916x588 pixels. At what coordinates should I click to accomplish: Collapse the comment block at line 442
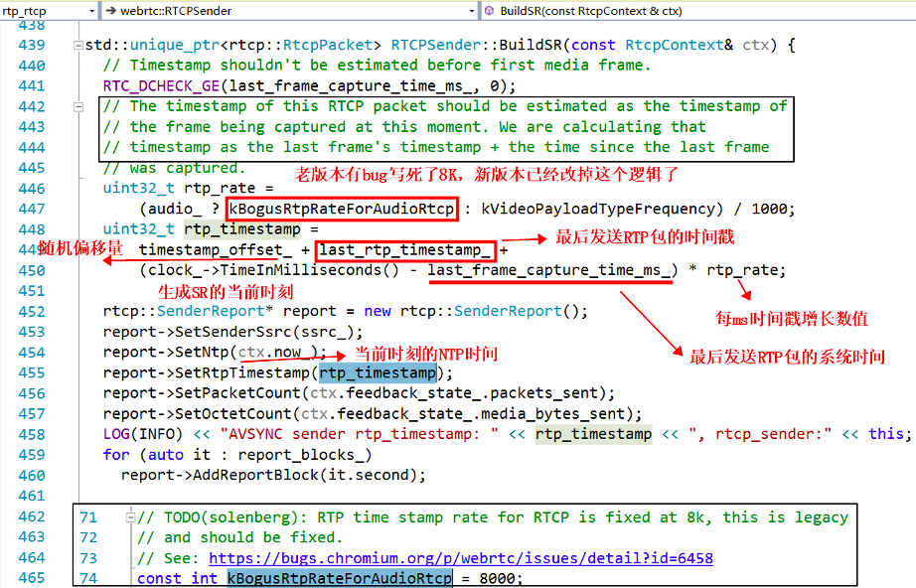77,106
